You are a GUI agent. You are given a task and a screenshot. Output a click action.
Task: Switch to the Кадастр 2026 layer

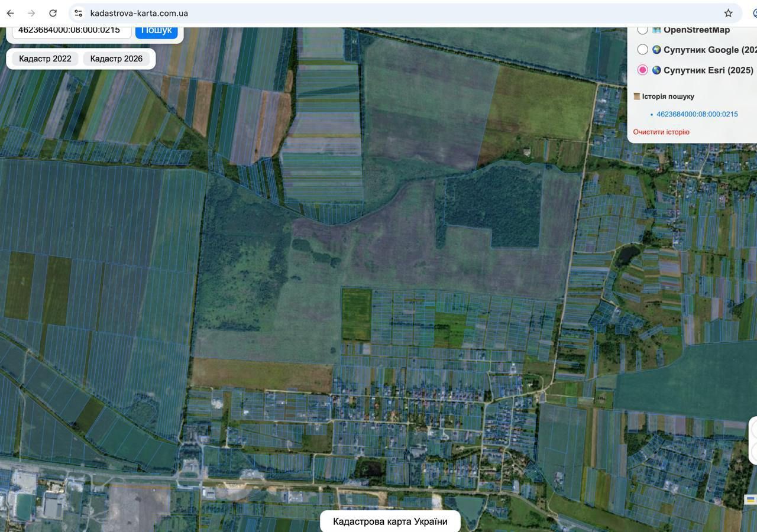pyautogui.click(x=116, y=59)
